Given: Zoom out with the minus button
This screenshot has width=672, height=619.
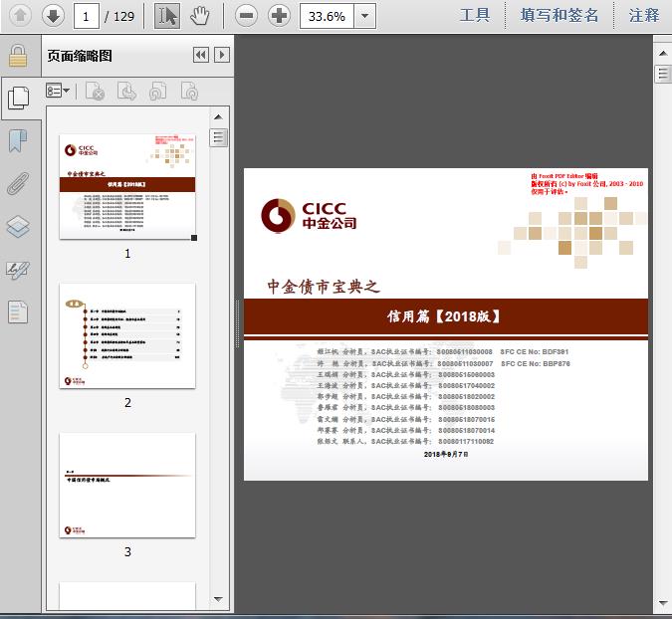Looking at the screenshot, I should pos(247,16).
